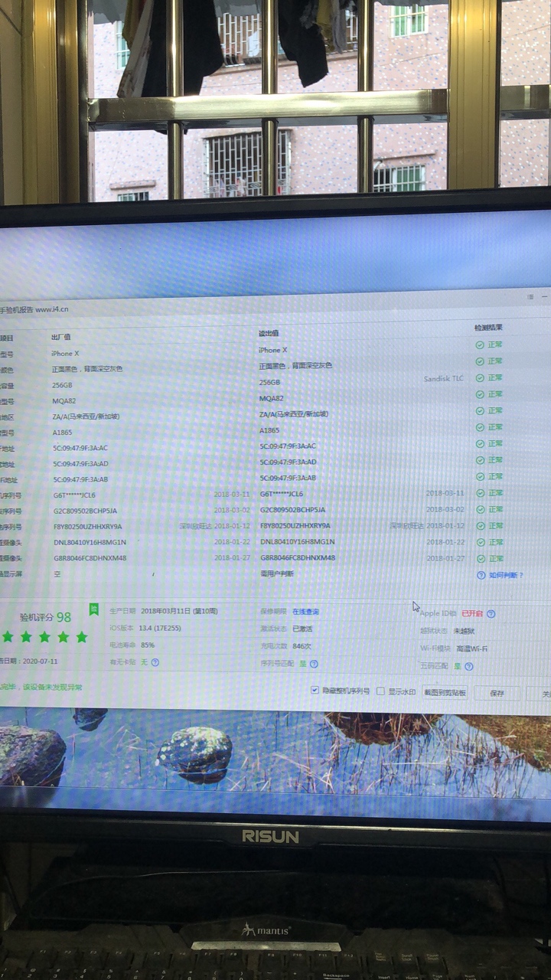
Task: Click 截图到剪贴板 button
Action: coord(445,692)
